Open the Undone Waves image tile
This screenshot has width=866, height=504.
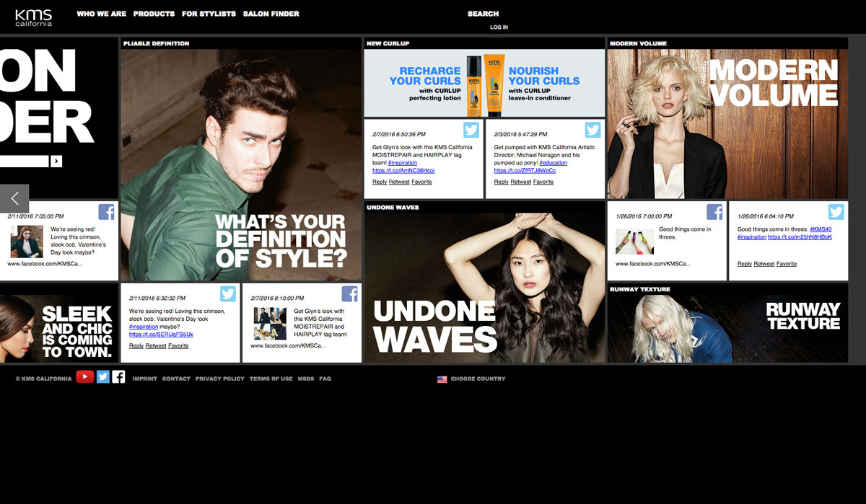484,288
